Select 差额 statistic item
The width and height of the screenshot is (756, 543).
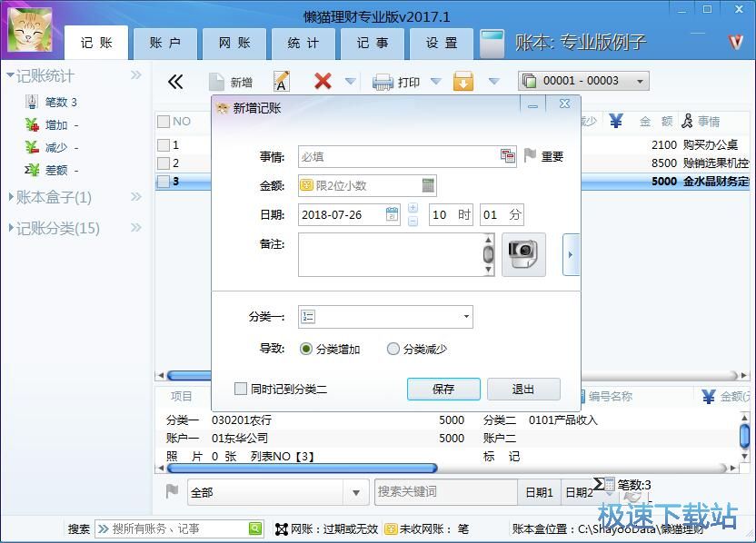pyautogui.click(x=52, y=170)
